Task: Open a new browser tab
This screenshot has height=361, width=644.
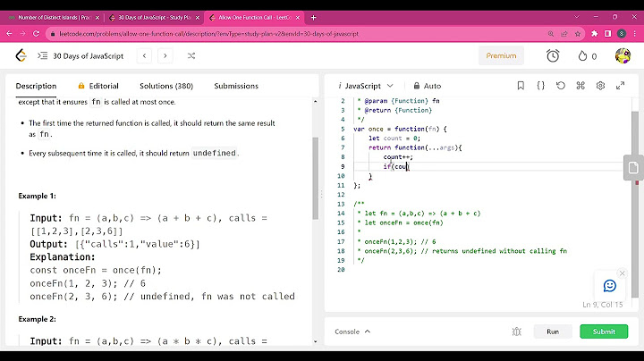Action: [x=313, y=18]
